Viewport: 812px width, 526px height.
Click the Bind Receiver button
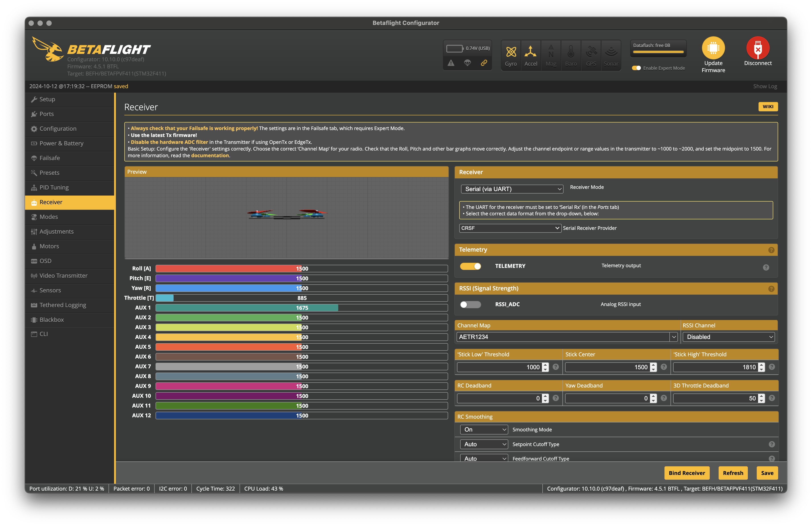pos(687,473)
